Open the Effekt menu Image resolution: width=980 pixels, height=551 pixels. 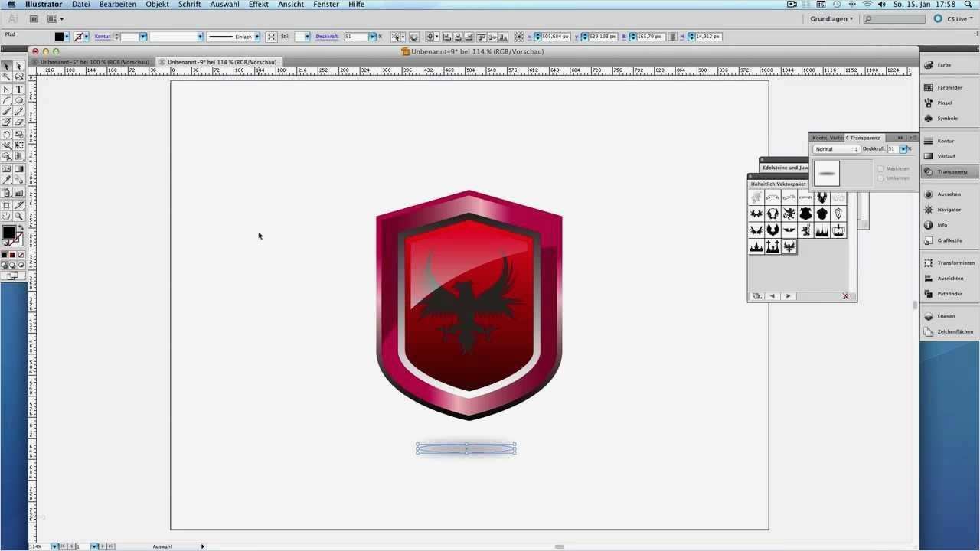point(259,5)
